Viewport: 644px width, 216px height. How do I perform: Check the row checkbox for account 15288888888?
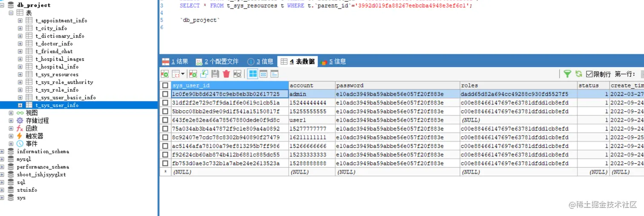(165, 163)
